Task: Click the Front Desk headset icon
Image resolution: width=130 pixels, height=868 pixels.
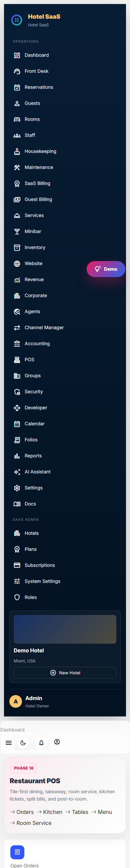Action: pyautogui.click(x=17, y=71)
